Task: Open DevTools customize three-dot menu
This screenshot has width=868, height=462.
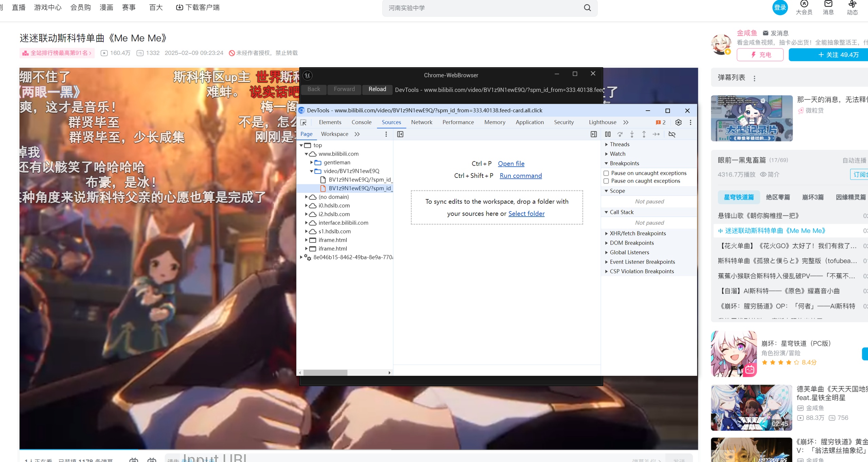Action: [690, 123]
